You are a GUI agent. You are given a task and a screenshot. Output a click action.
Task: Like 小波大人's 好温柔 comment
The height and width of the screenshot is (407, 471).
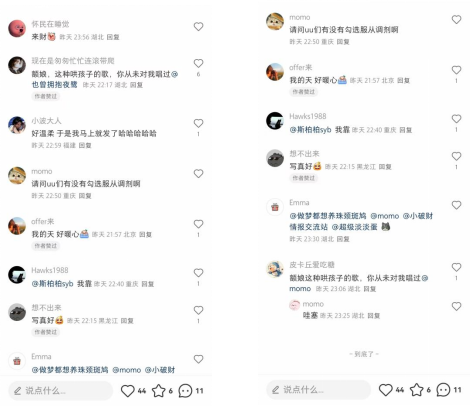198,123
